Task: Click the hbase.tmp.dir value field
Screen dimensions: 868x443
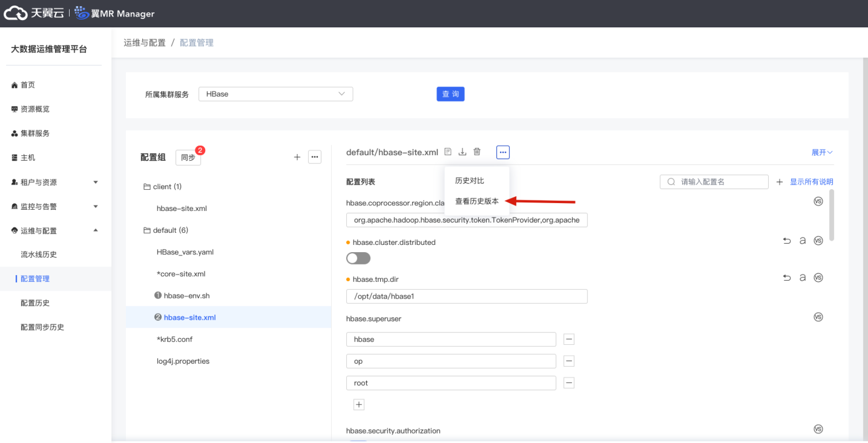Action: click(x=467, y=296)
